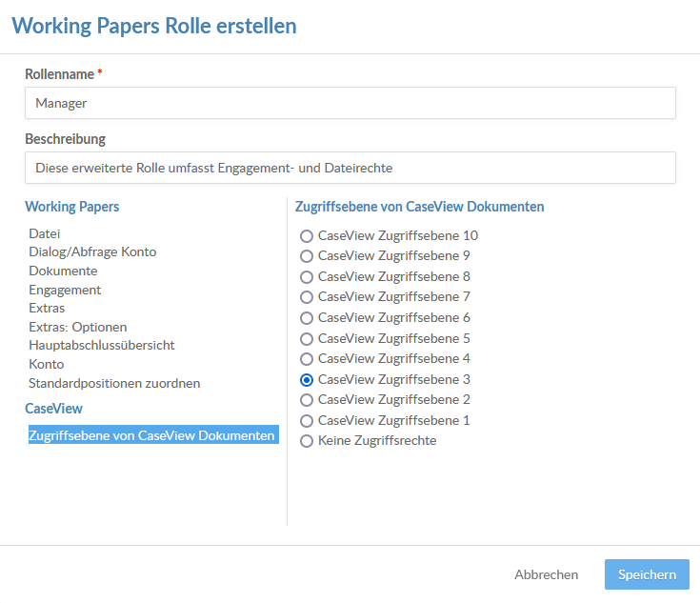Pick CaseView Zugriffsebene 6 radio button

point(307,318)
